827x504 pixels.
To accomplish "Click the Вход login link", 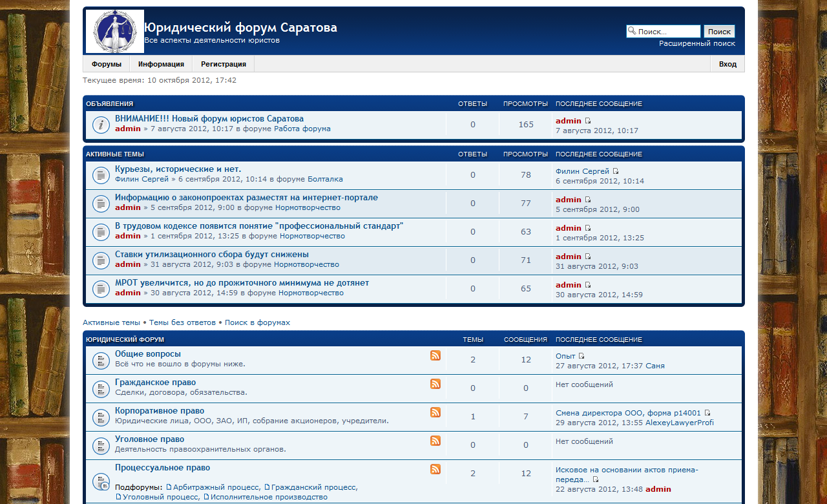I will 728,64.
